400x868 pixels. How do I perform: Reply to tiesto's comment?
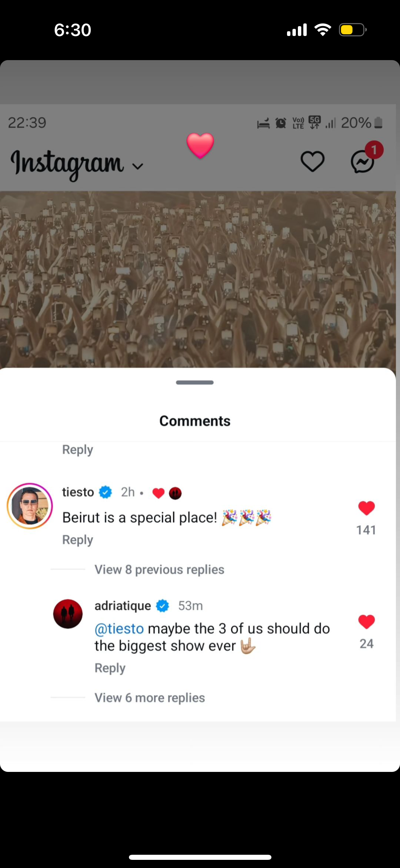(x=77, y=539)
